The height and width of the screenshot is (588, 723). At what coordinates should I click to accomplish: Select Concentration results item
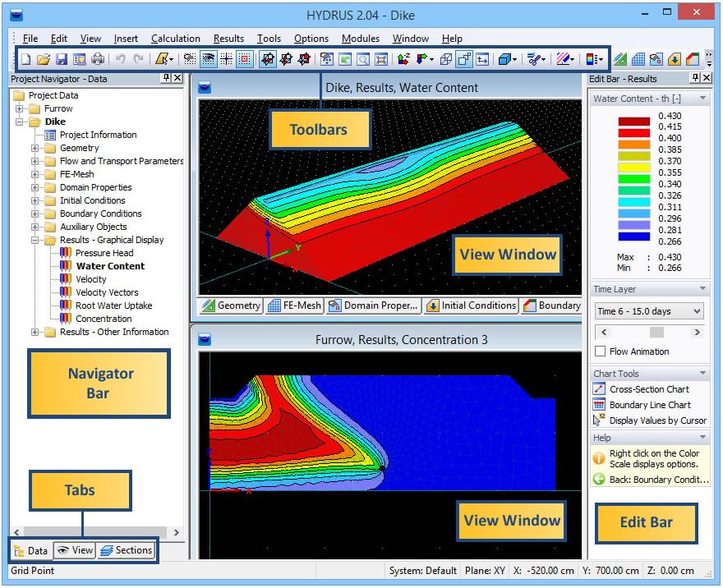tap(104, 319)
